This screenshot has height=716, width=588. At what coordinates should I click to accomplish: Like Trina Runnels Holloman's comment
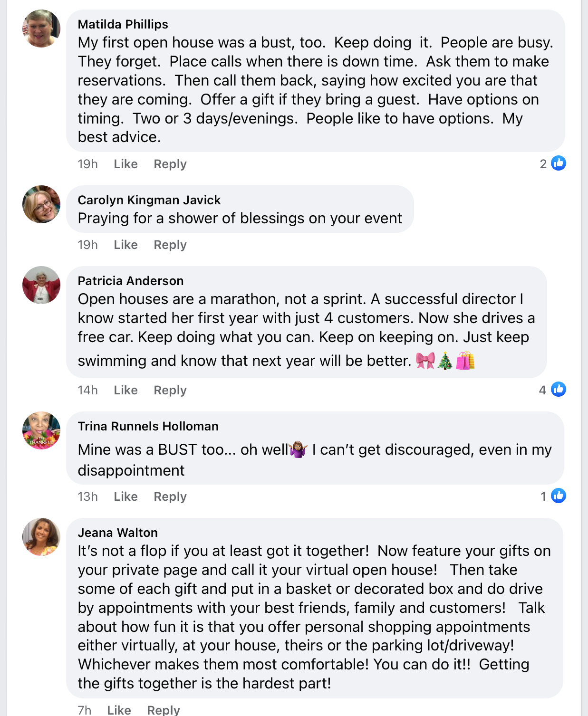coord(125,496)
